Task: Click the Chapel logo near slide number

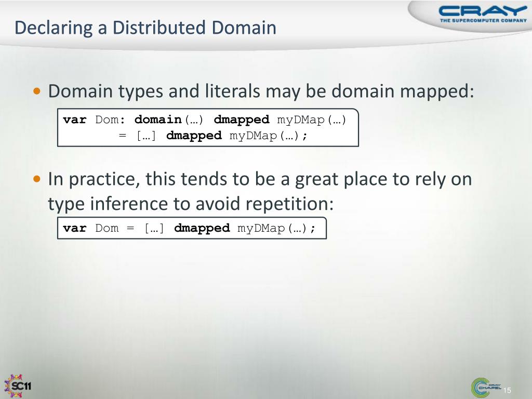Action: [486, 388]
